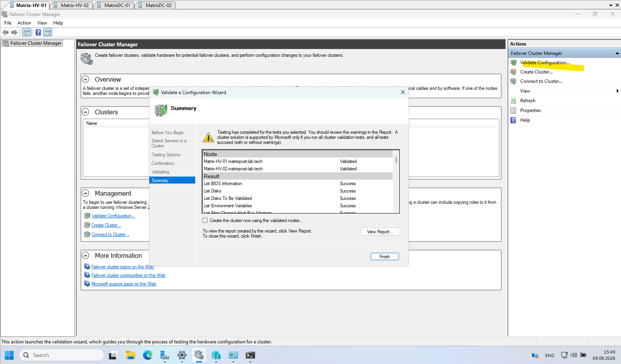621x364 pixels.
Task: Click the Create Cluster icon in Actions pane
Action: point(513,72)
